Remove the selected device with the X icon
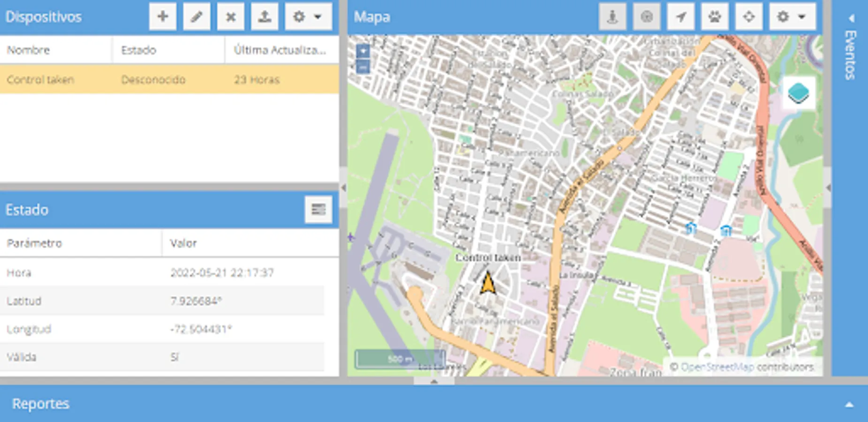Image resolution: width=868 pixels, height=422 pixels. (230, 16)
